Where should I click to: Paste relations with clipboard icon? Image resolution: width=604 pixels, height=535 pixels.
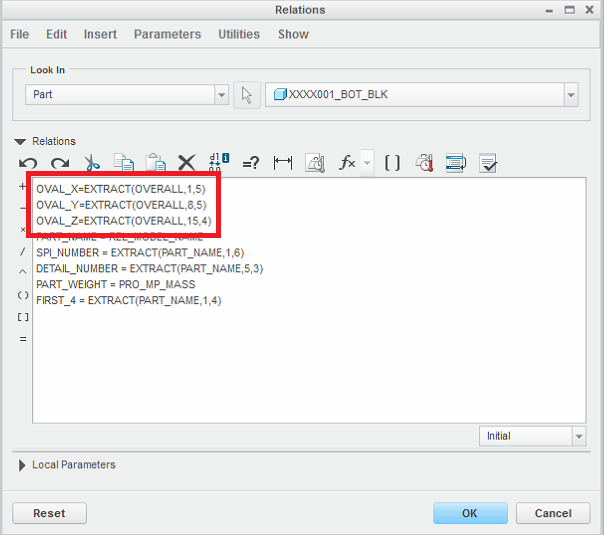(x=156, y=163)
